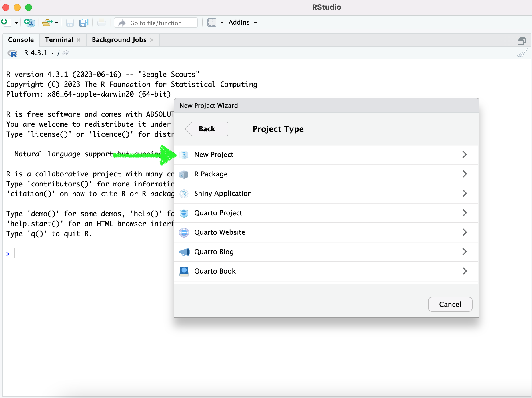This screenshot has width=532, height=398.
Task: Select the Shiny Application project type
Action: [x=326, y=193]
